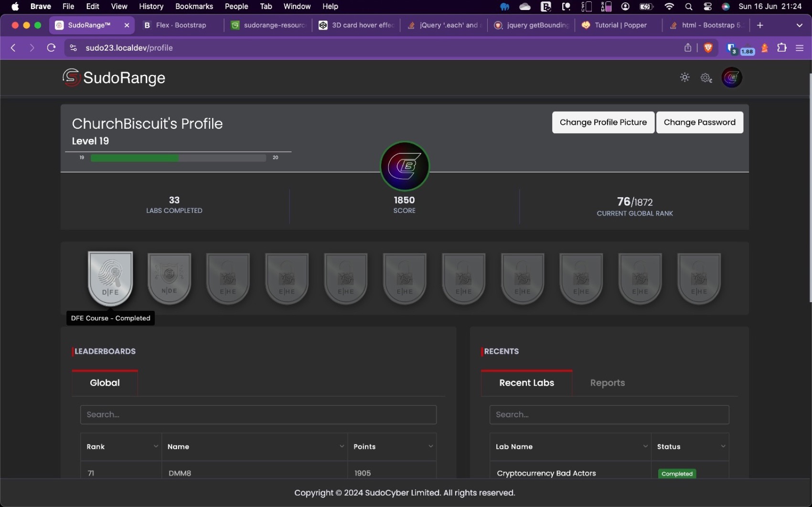Open the settings gear in the SudoRange header
This screenshot has height=507, width=812.
[706, 78]
